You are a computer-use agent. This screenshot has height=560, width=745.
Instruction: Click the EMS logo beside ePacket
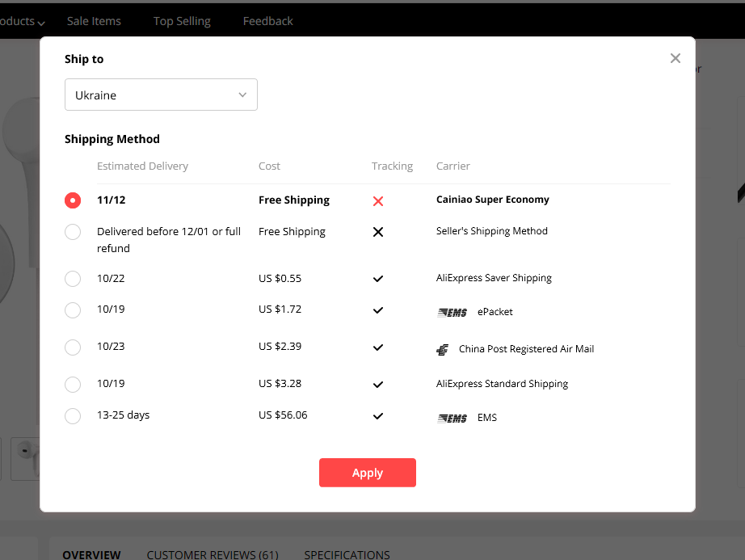coord(452,313)
